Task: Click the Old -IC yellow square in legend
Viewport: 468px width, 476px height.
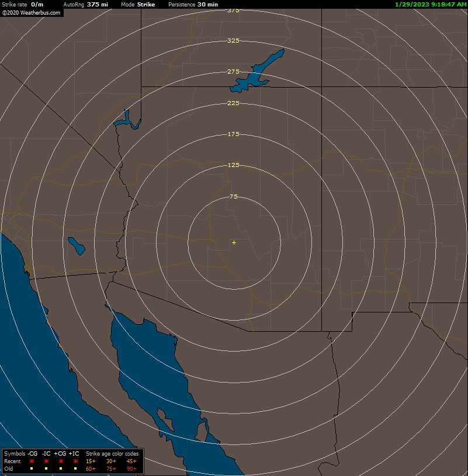Action: (x=46, y=468)
